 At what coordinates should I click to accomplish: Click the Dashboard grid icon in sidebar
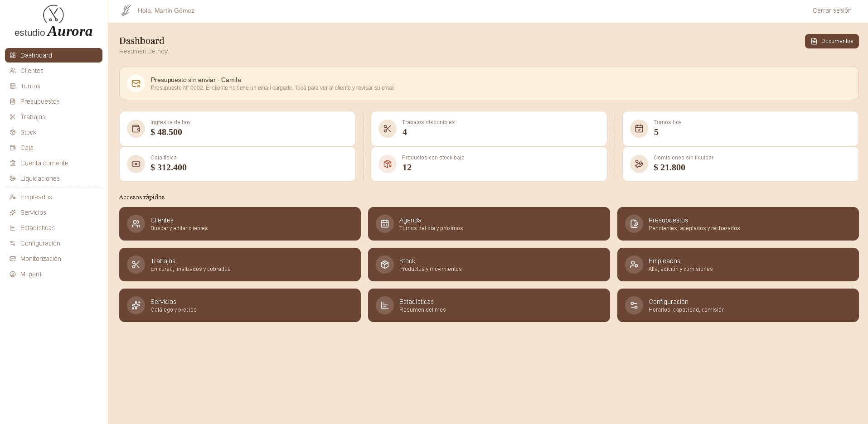click(x=13, y=55)
